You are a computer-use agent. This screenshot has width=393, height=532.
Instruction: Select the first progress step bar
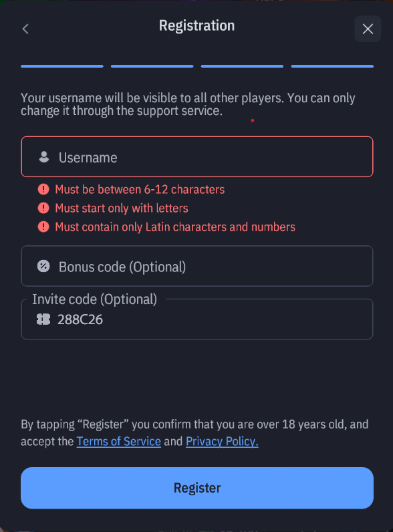(62, 66)
